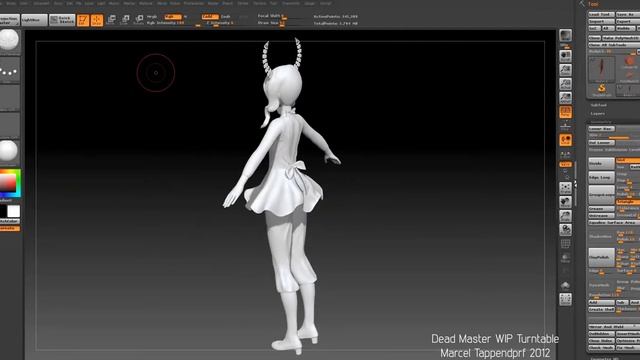The height and width of the screenshot is (360, 640).
Task: Open the Document menu
Action: 41,3
